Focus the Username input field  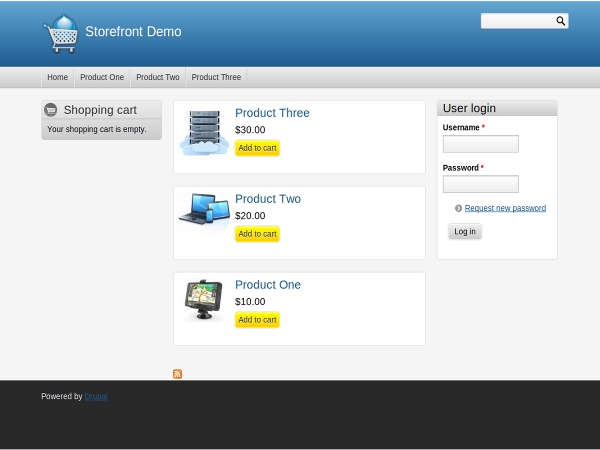480,144
